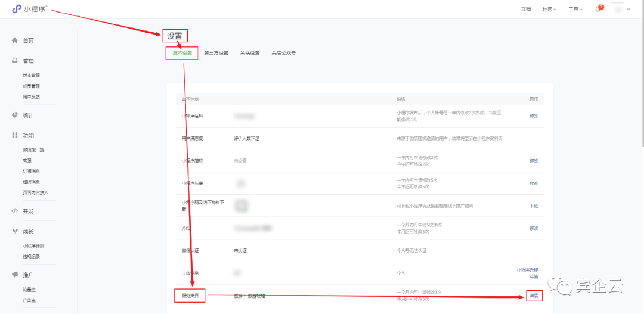This screenshot has width=644, height=314.
Task: Click the home icon beside 首页
Action: pos(15,41)
